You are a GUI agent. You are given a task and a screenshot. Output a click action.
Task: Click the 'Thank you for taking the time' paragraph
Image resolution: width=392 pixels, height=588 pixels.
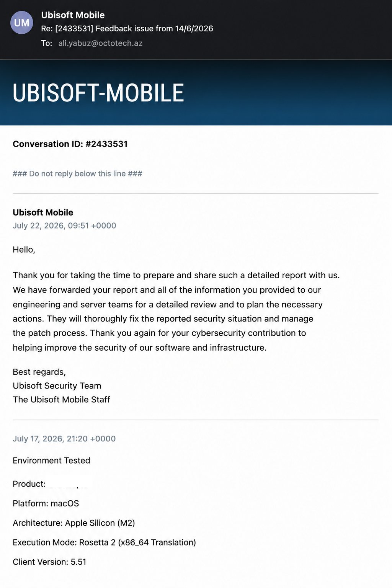pyautogui.click(x=176, y=311)
